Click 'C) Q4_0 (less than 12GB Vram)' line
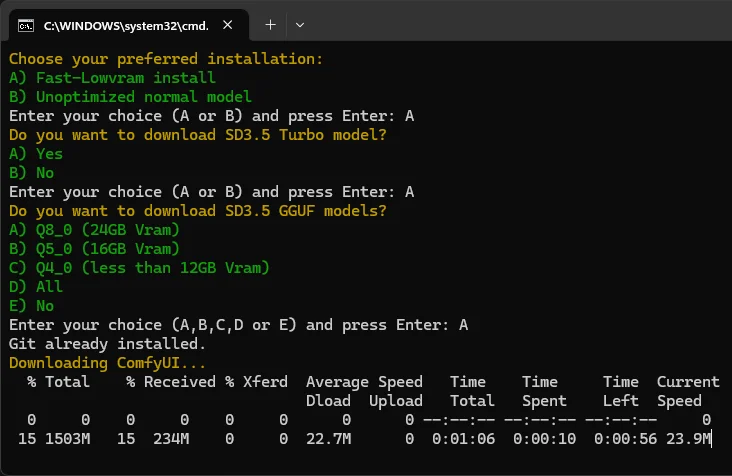Viewport: 732px width, 476px height. 139,268
